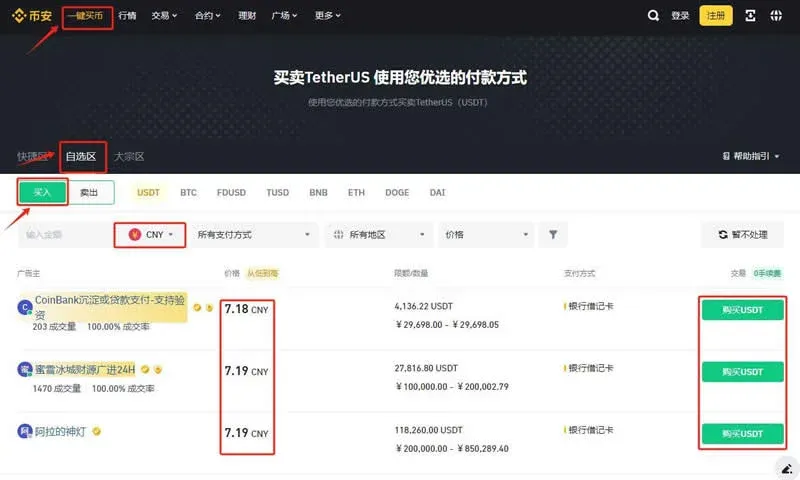Click the 0手续费 label
The height and width of the screenshot is (480, 800).
[767, 273]
